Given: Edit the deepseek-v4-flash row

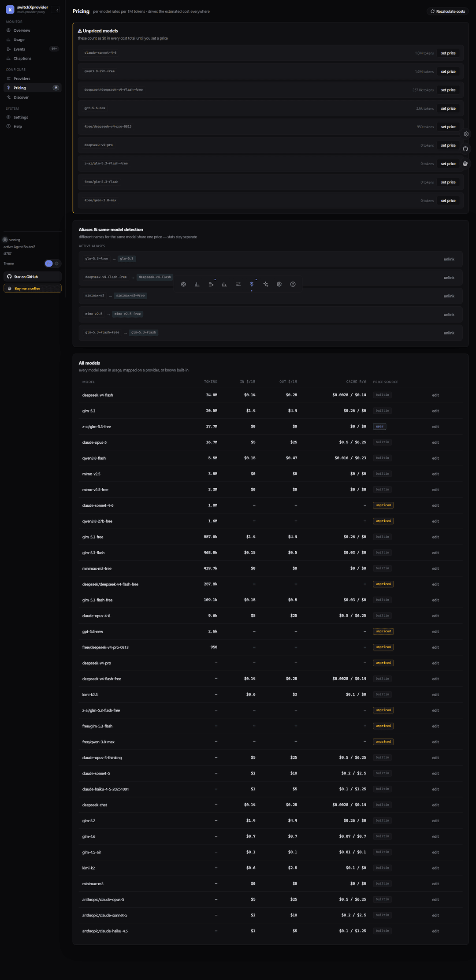Looking at the screenshot, I should click(435, 395).
